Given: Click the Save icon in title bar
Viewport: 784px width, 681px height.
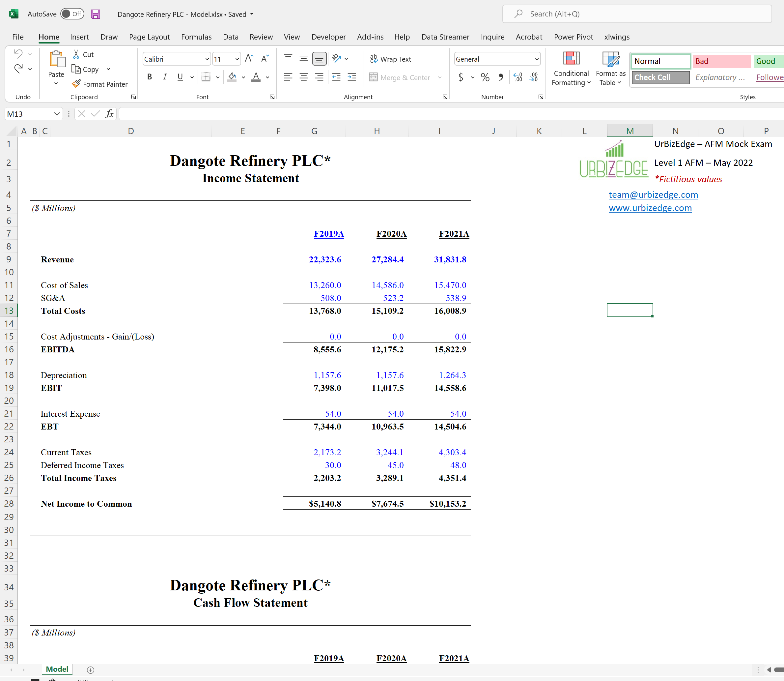Looking at the screenshot, I should point(95,14).
